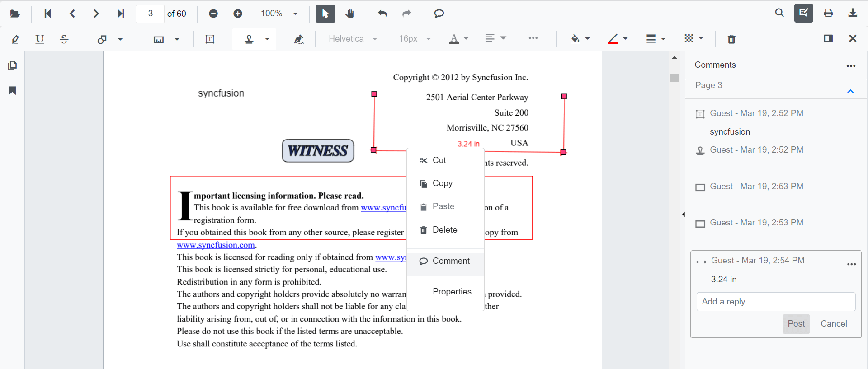Open the font color picker
This screenshot has width=868, height=369.
[x=458, y=39]
